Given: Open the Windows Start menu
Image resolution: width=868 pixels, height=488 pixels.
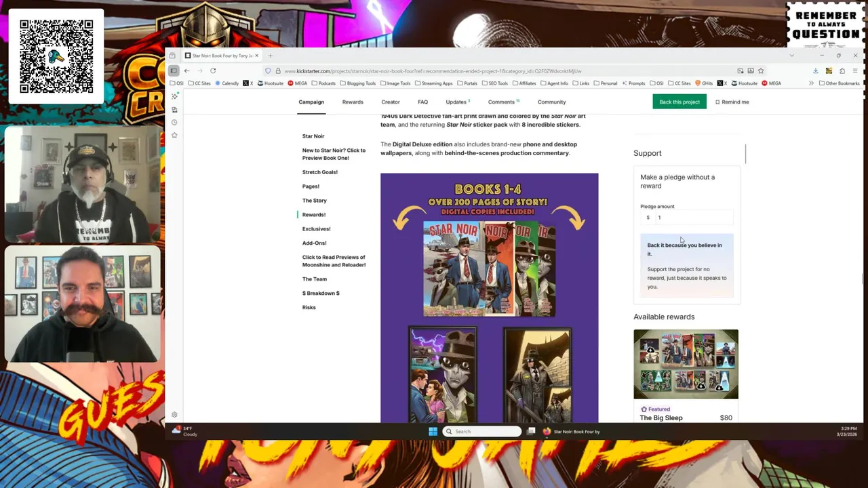Looking at the screenshot, I should [x=433, y=431].
